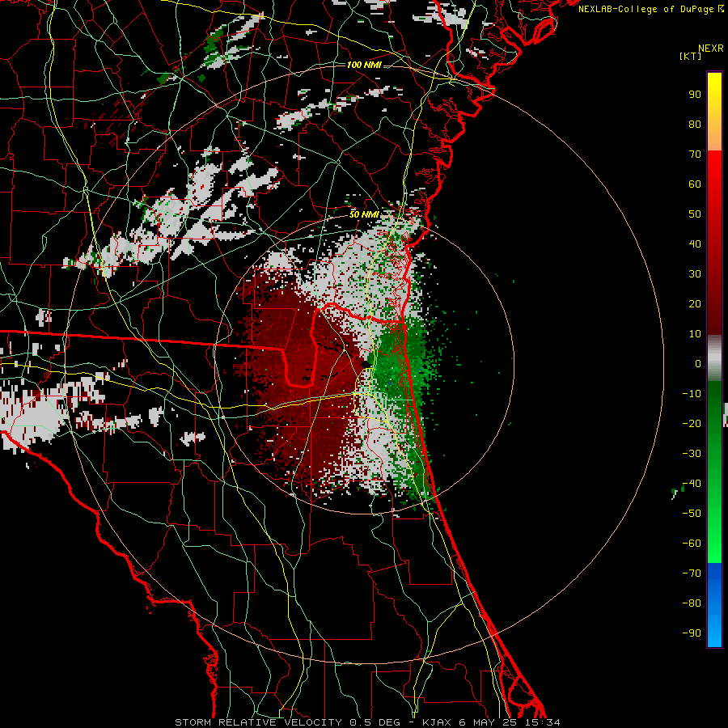Click the blue bottom segment of the color bar
Viewport: 728px width, 728px height.
[714, 604]
